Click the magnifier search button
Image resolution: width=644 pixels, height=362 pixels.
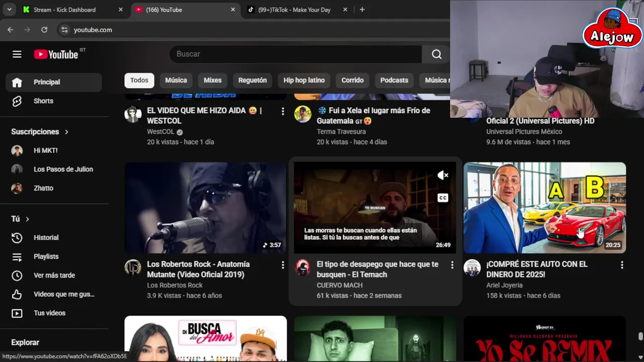[x=436, y=54]
